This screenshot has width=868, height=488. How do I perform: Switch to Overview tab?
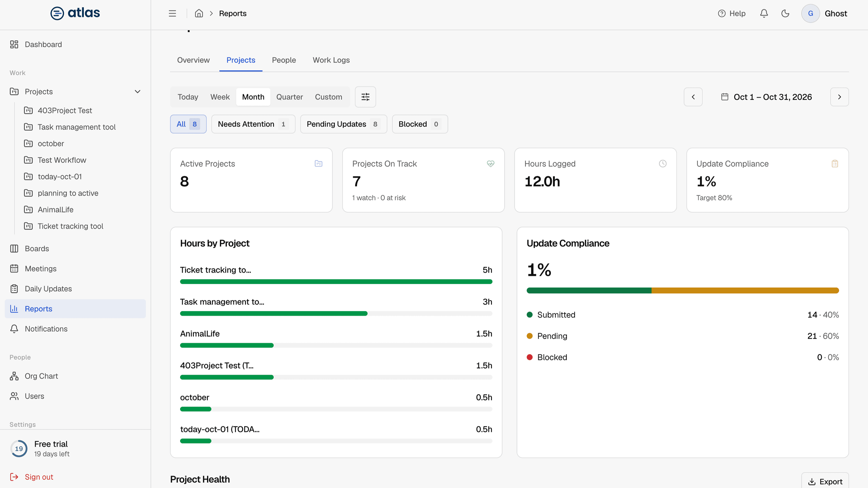[193, 60]
